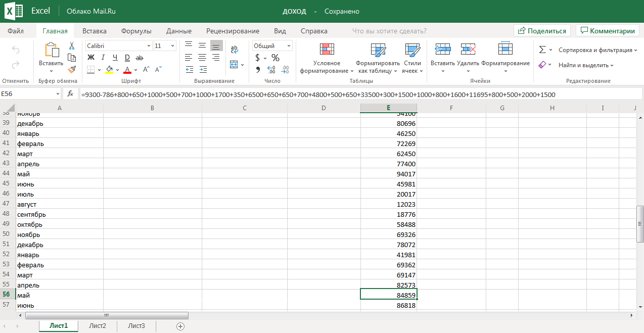Open Стили ячеек gallery
Viewport: 644px width, 333px height.
pos(412,58)
